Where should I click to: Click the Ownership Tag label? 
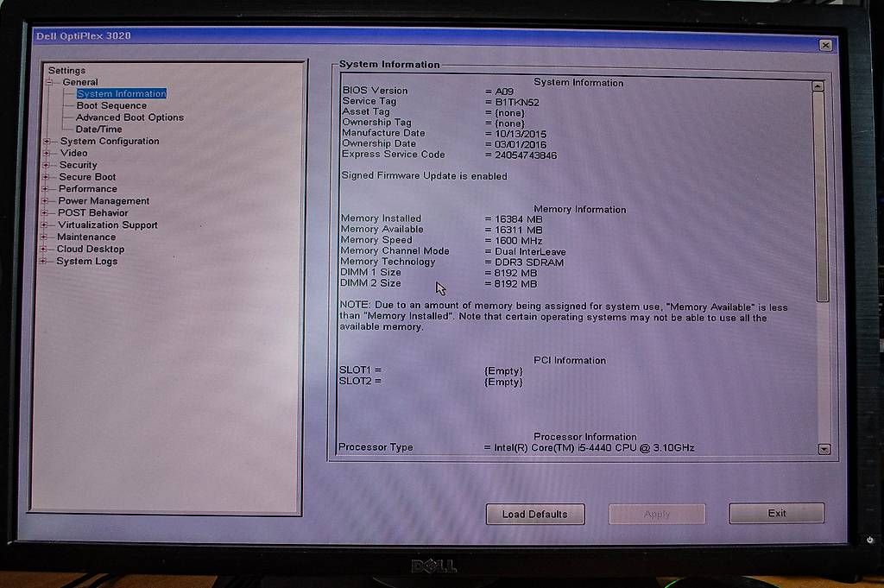click(376, 123)
